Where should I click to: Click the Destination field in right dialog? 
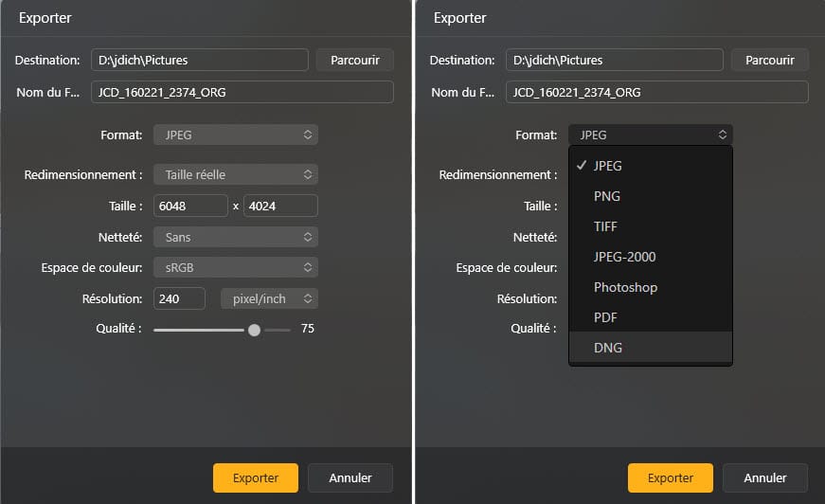pyautogui.click(x=614, y=60)
